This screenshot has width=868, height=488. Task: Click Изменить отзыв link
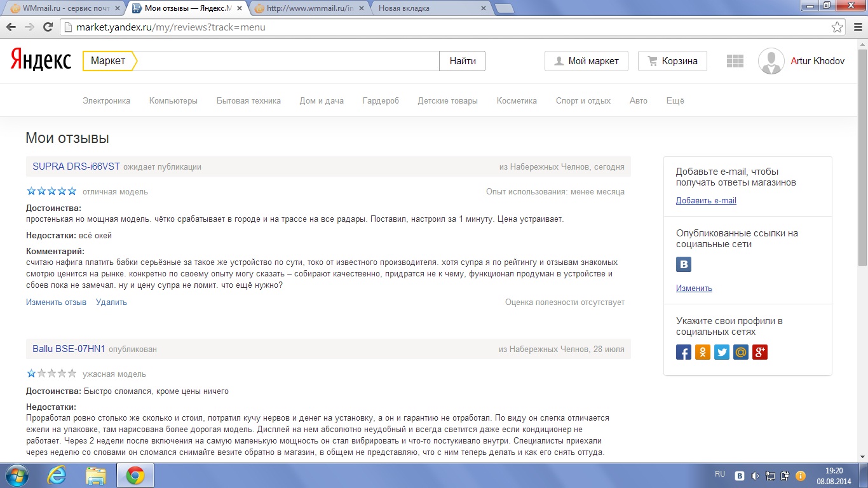point(56,302)
